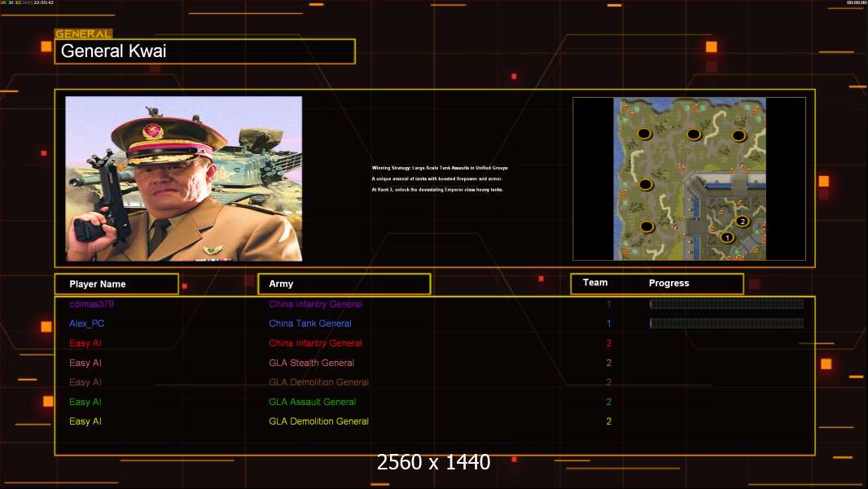Select player Alex_PC in the list
Image resolution: width=868 pixels, height=489 pixels.
[86, 324]
